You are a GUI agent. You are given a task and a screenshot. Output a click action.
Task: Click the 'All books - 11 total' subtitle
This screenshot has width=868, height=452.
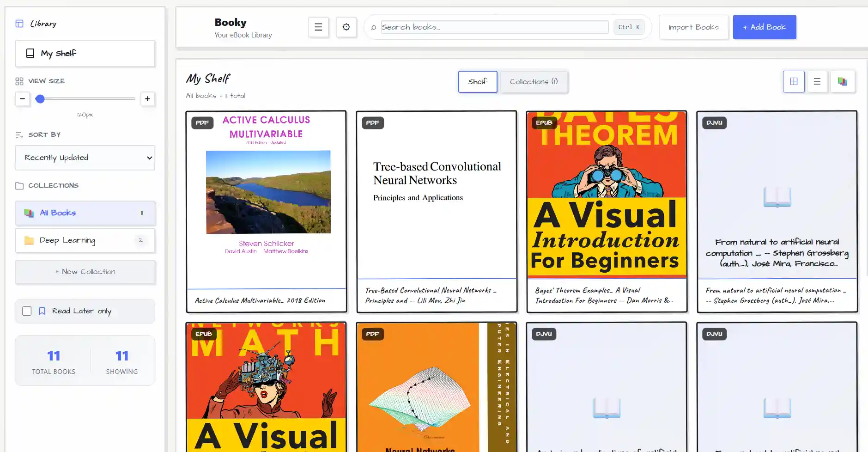216,96
